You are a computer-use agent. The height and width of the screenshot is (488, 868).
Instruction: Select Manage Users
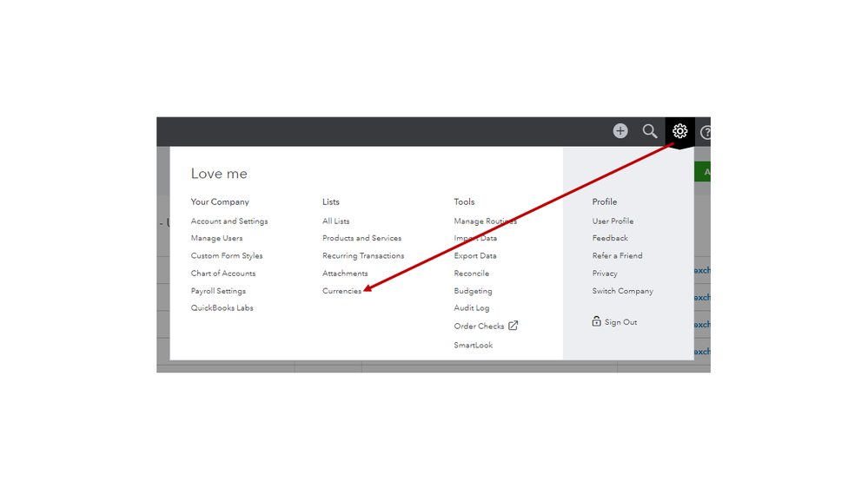click(x=216, y=238)
